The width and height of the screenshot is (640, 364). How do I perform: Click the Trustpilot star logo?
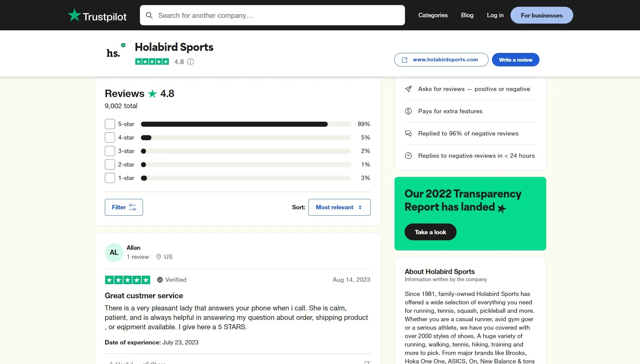pos(74,15)
